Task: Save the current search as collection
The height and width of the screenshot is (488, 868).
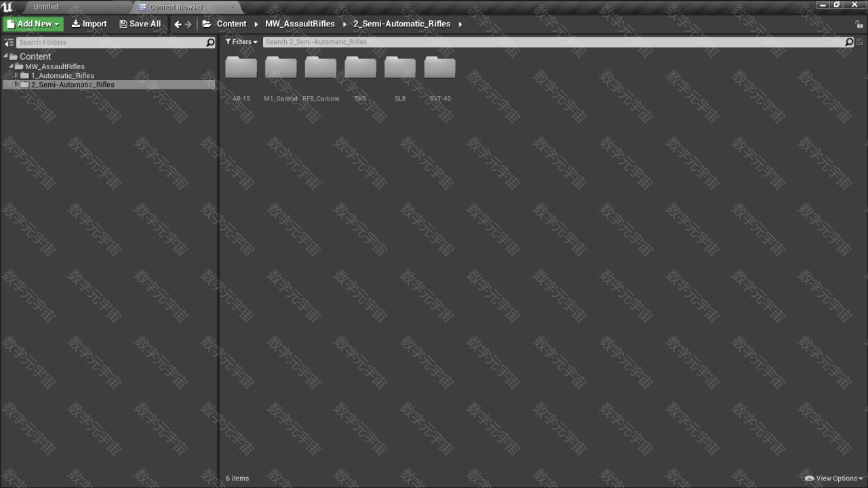Action: point(860,42)
